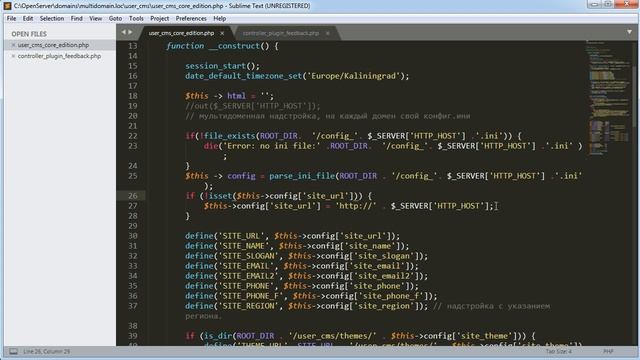The width and height of the screenshot is (640, 360).
Task: Place cursor on session_start(); line
Action: pyautogui.click(x=222, y=66)
